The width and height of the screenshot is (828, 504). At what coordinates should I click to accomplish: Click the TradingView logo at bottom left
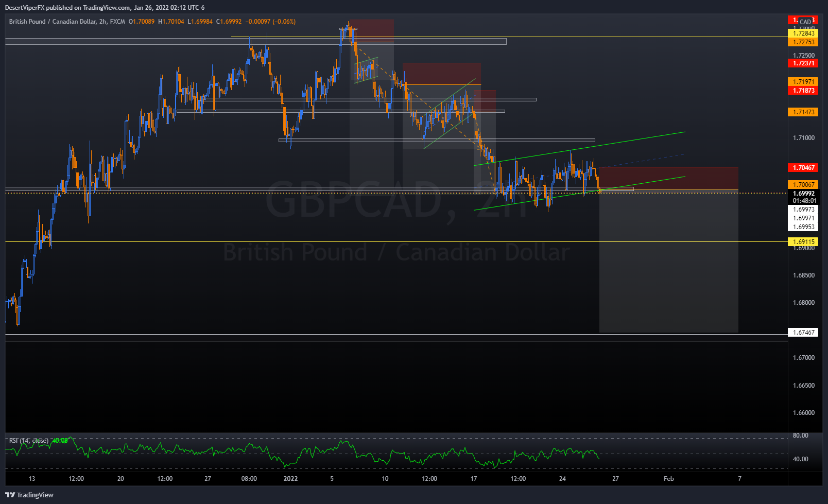[29, 495]
